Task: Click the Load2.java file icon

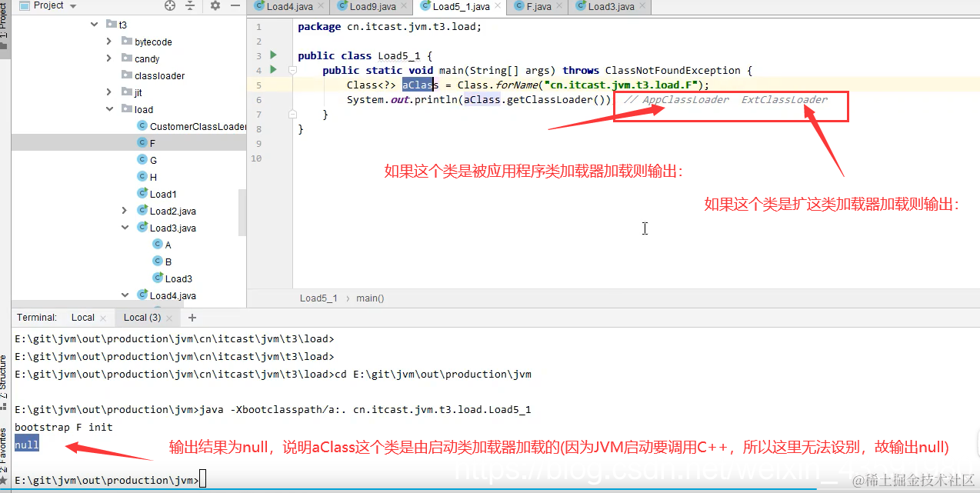Action: 142,211
